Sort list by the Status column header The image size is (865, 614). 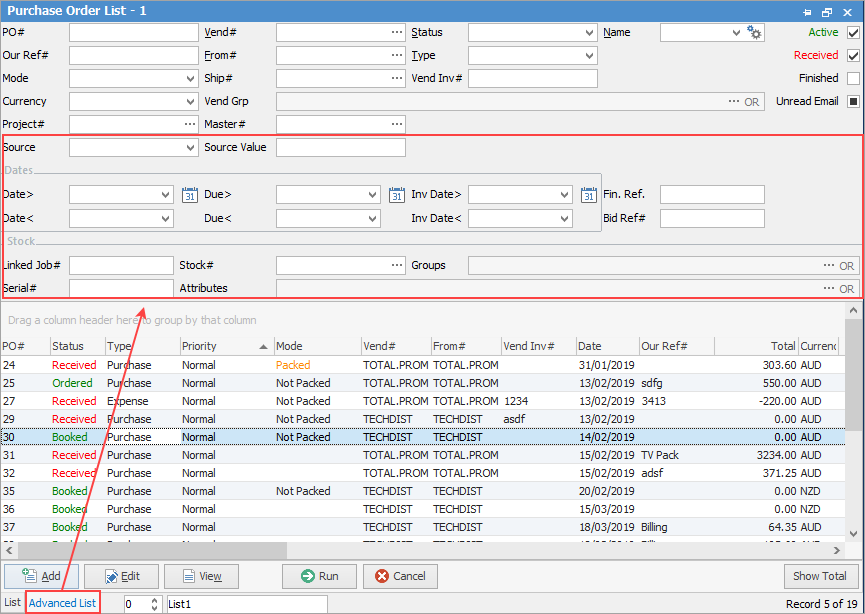coord(76,346)
